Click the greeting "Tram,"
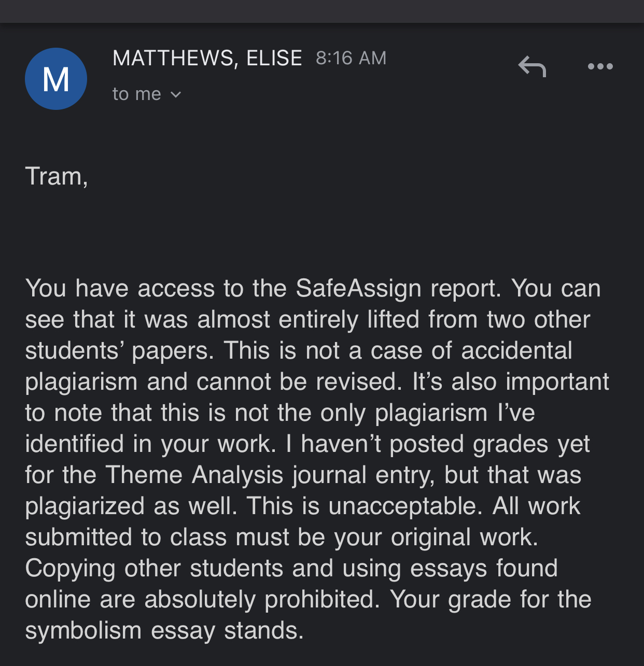Screen dimensions: 644x666 click(57, 176)
